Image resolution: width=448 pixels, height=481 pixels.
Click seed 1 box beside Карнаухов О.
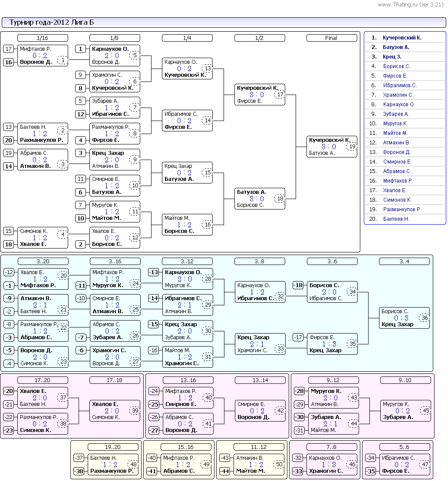pyautogui.click(x=80, y=49)
